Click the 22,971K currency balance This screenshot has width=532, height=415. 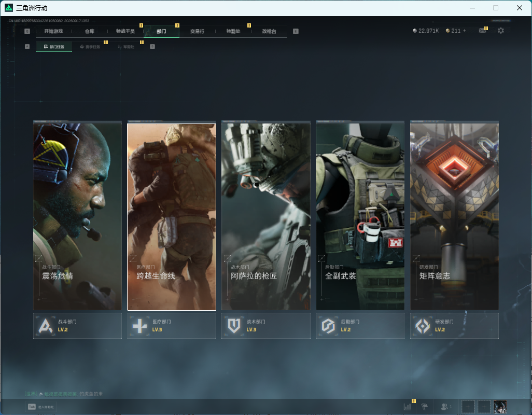(x=426, y=31)
